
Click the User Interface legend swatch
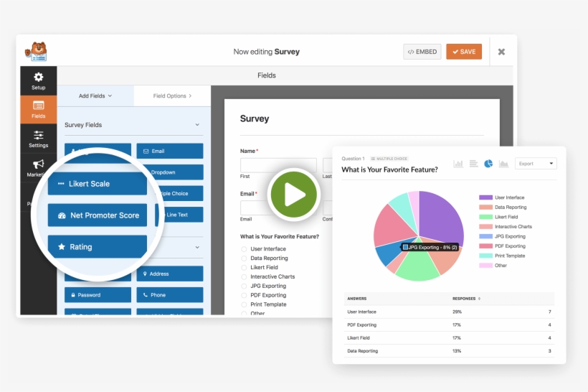pyautogui.click(x=485, y=197)
